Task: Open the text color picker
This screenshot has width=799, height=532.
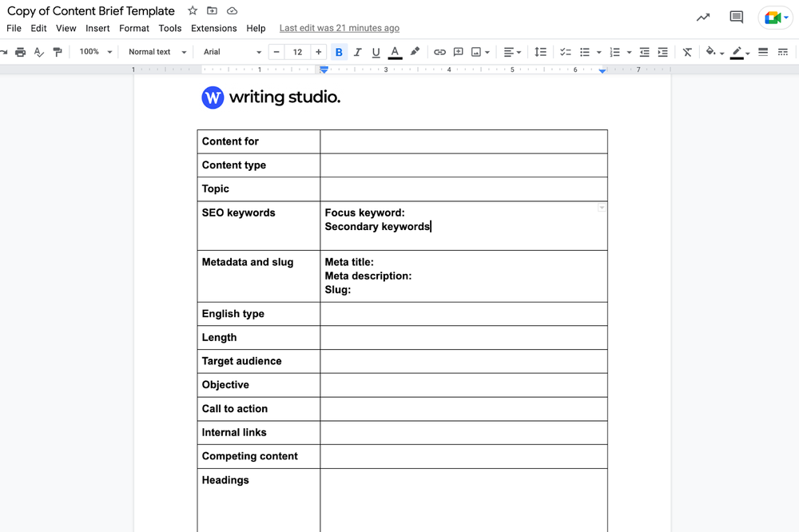Action: 395,51
